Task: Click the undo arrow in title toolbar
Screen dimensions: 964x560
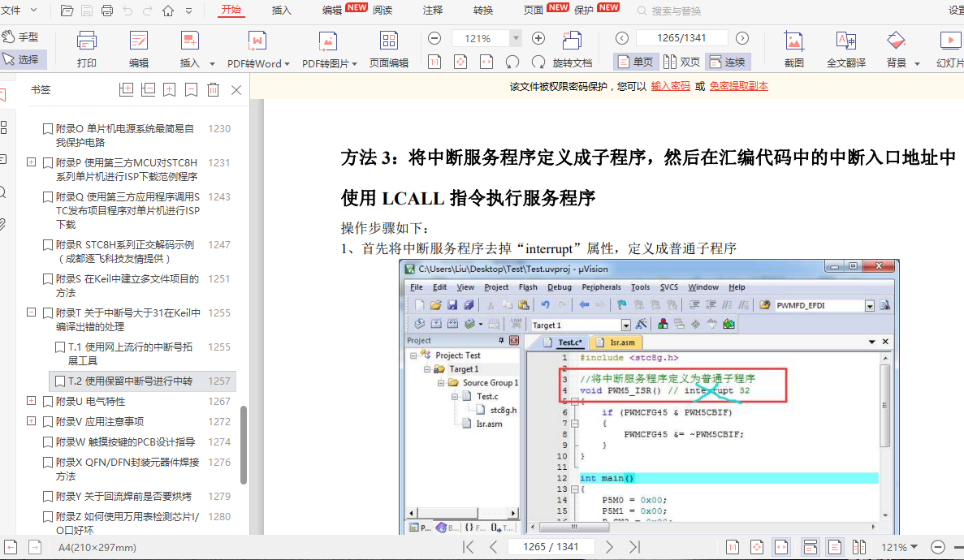Action: click(x=128, y=11)
